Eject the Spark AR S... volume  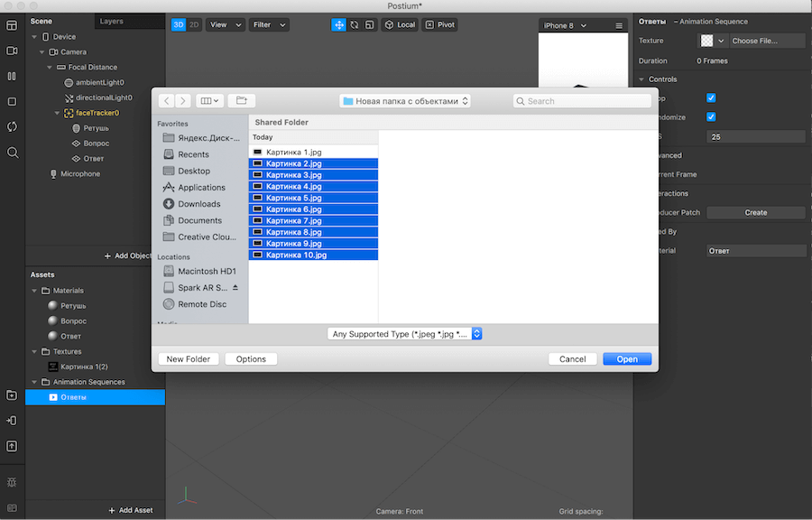235,287
